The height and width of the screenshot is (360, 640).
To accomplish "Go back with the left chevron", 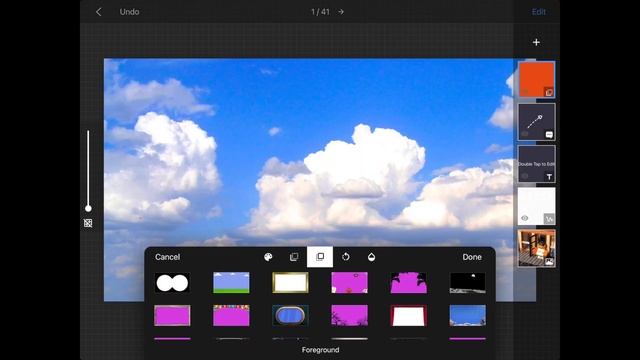I will (x=98, y=12).
